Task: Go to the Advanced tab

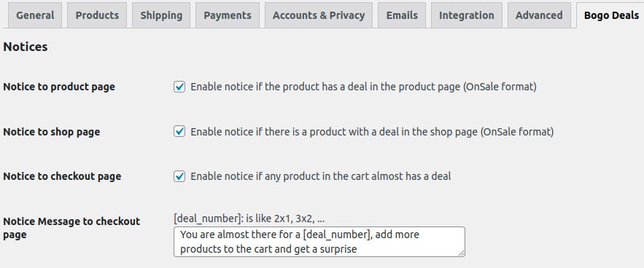Action: click(539, 15)
